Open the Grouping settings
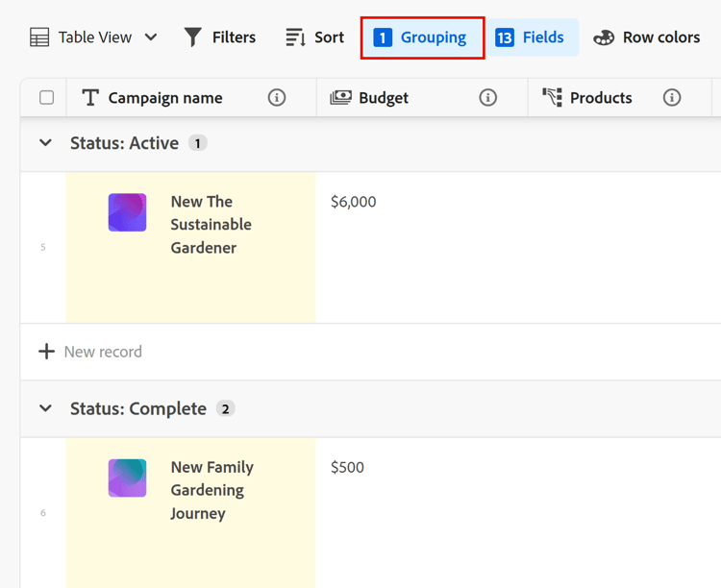The image size is (721, 588). click(x=422, y=37)
